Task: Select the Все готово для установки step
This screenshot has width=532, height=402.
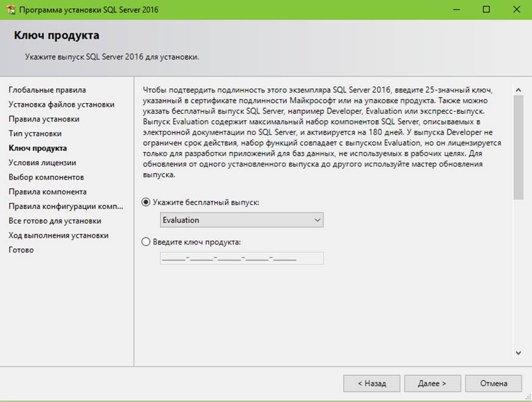Action: point(55,221)
